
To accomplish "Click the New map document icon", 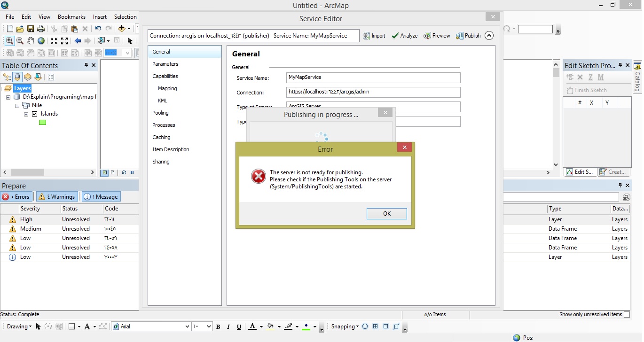I will pyautogui.click(x=9, y=29).
